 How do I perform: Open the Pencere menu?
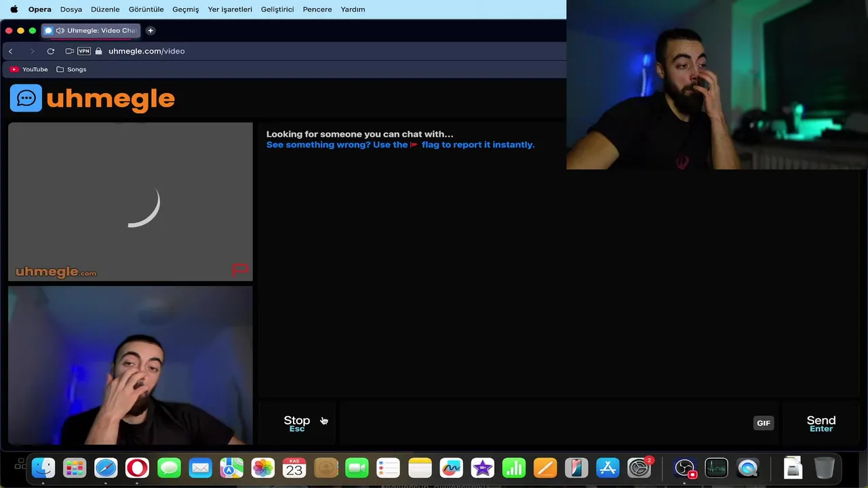coord(317,9)
